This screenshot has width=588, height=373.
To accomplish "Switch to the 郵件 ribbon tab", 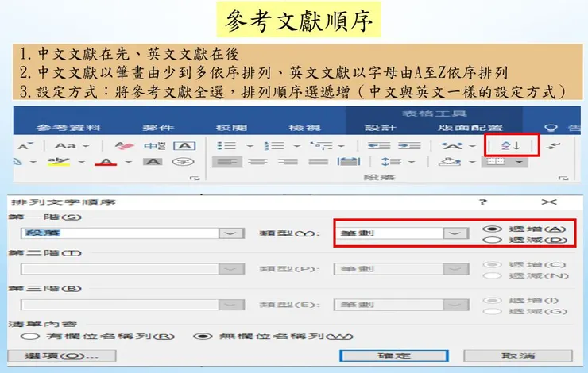I will click(x=158, y=128).
